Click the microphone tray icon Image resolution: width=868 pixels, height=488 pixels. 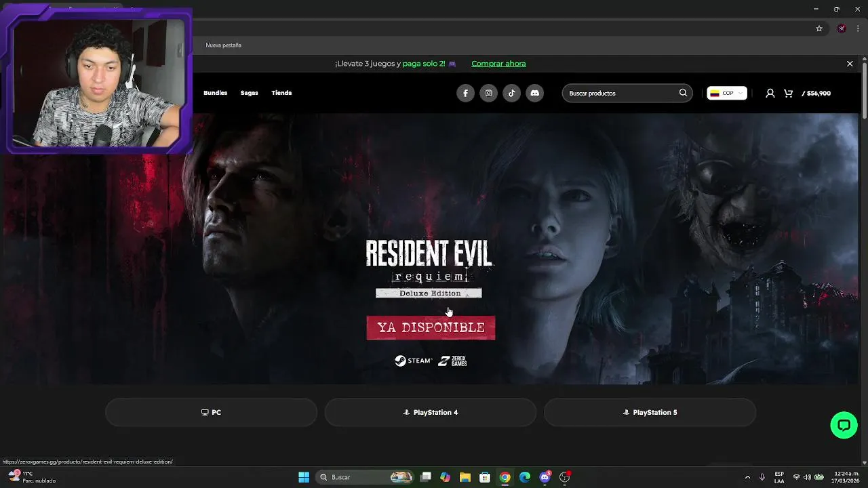(762, 477)
